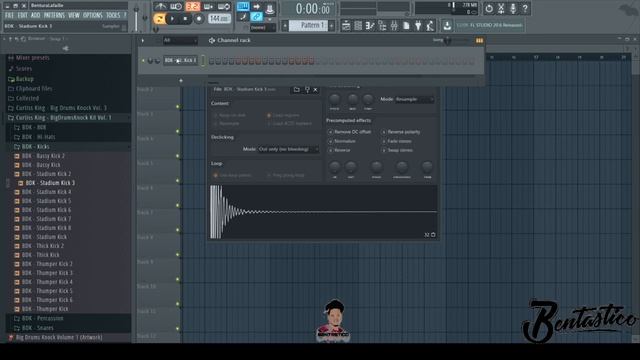Click the metronome icon in the toolbar

click(160, 7)
